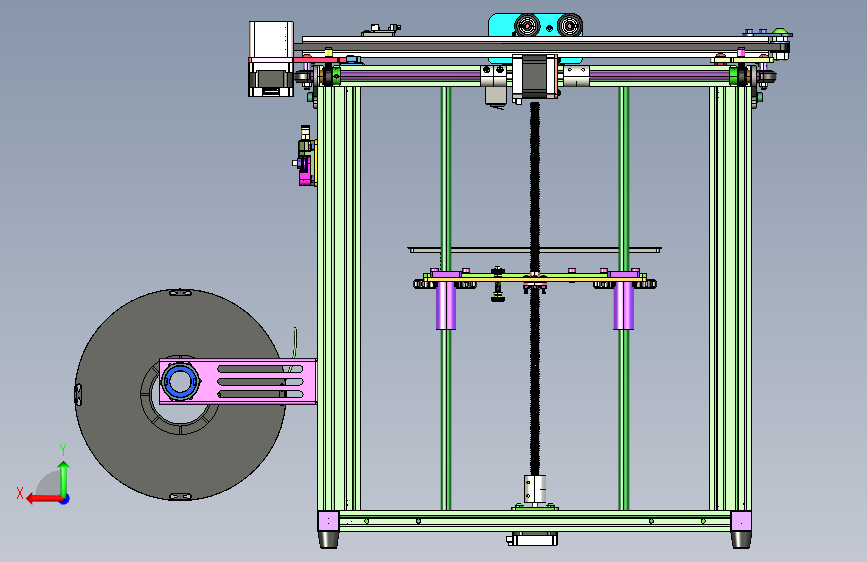This screenshot has width=867, height=562.
Task: Click the pink spool holder bracket
Action: 238,382
